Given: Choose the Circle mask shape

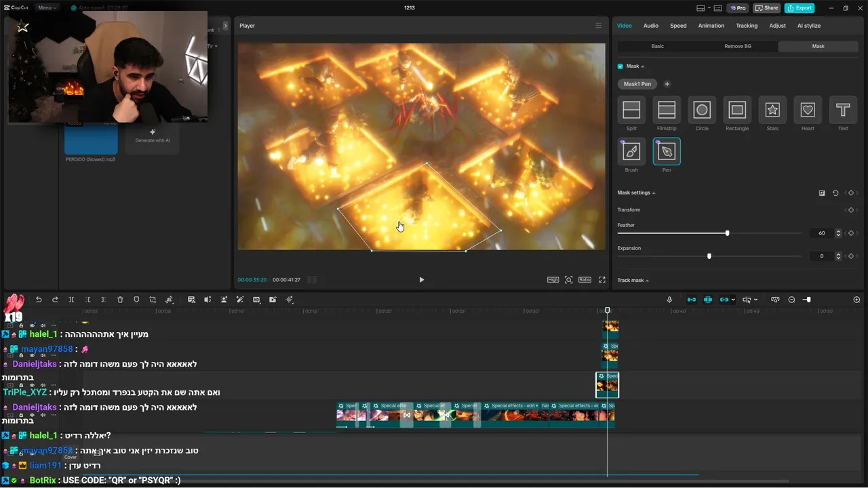Looking at the screenshot, I should tap(702, 110).
